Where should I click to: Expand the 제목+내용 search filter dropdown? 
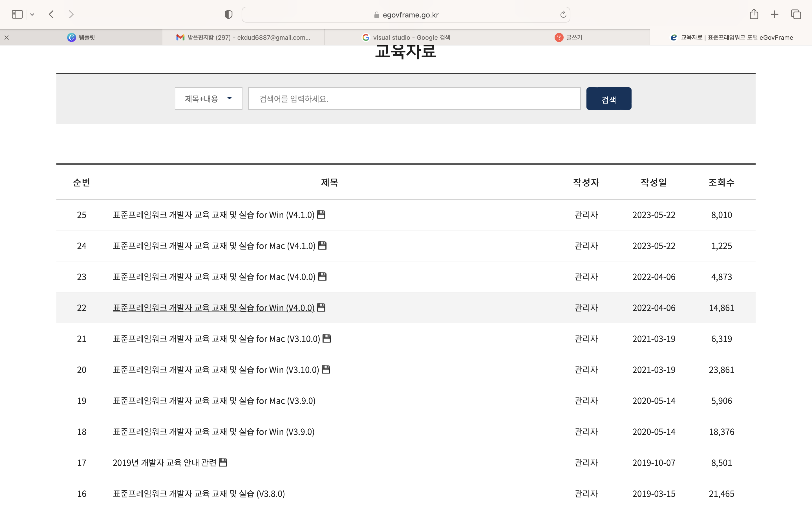[208, 99]
